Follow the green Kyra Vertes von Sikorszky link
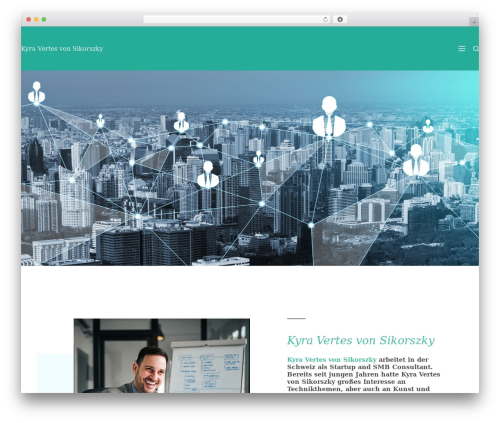The image size is (500, 423). click(332, 360)
